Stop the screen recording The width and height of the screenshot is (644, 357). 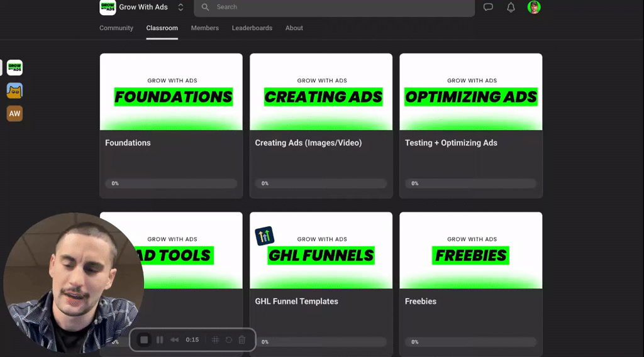144,340
